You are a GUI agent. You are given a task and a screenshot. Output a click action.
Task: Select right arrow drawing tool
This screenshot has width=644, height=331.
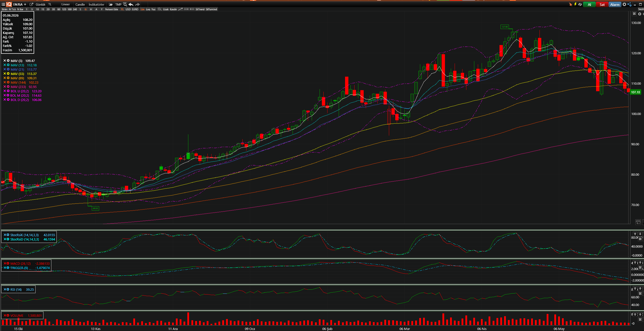coord(186,9)
